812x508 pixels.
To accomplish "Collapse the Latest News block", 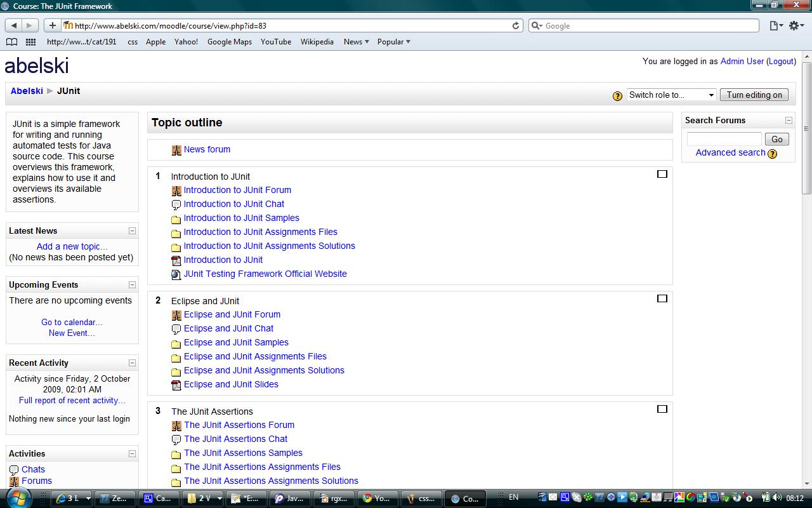I will pyautogui.click(x=132, y=231).
